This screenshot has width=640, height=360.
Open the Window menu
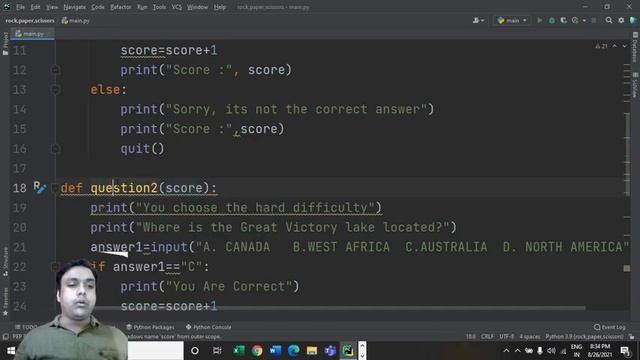click(x=198, y=7)
